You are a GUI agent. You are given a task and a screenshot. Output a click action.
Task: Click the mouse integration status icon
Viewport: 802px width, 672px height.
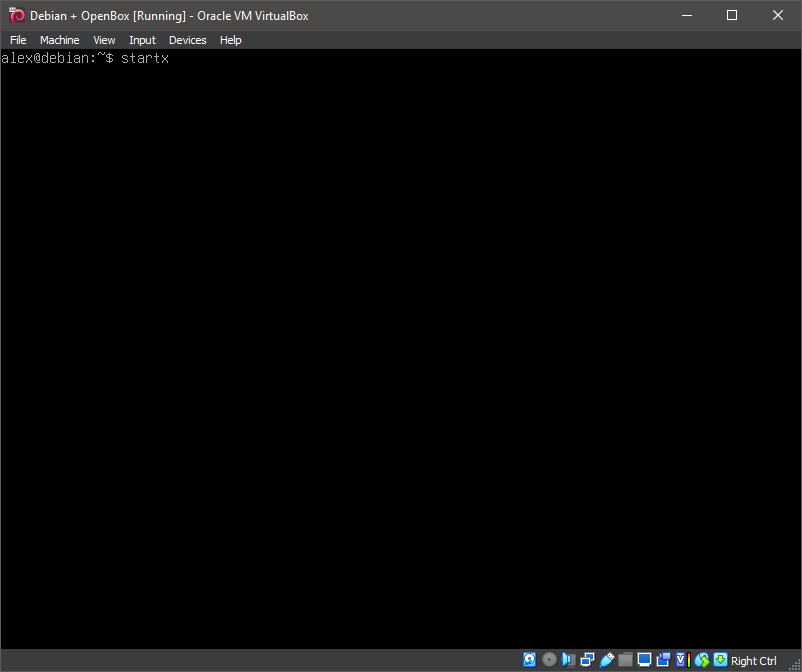[701, 660]
